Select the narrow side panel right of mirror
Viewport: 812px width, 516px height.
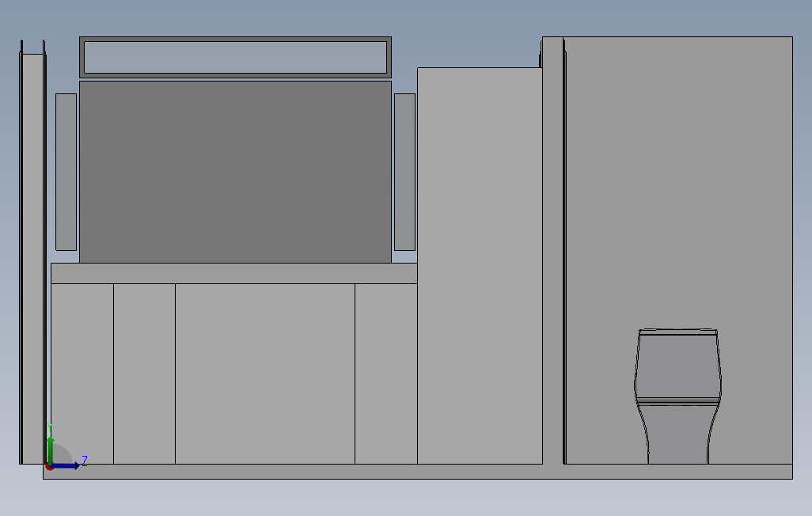pos(405,172)
